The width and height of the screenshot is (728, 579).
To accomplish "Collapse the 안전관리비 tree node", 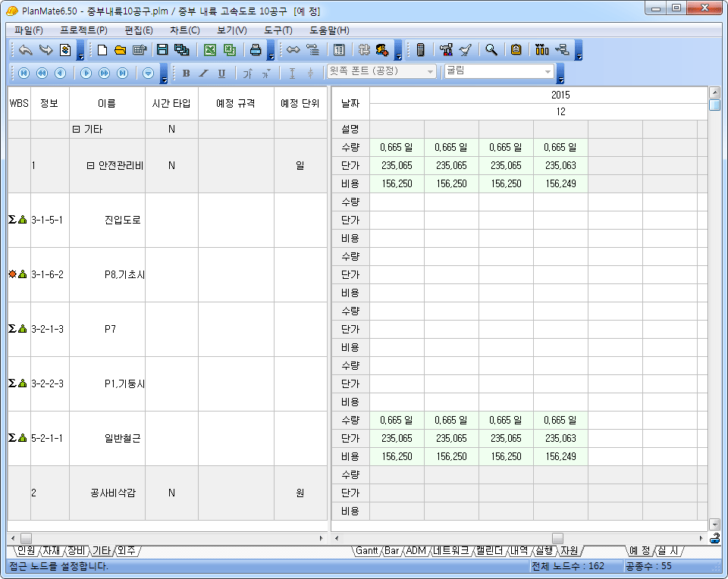I will pos(91,166).
